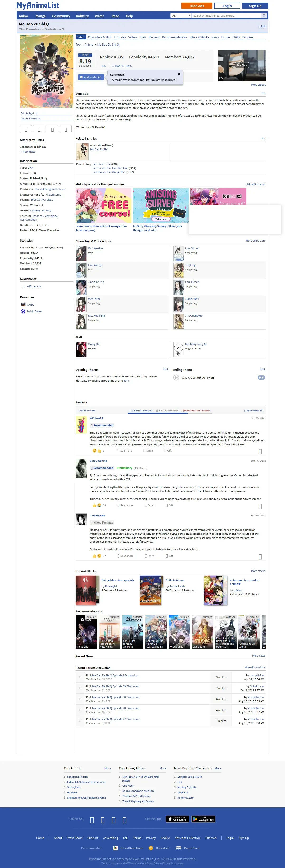Viewport: 285px width, 868px height.
Task: Open Manga Store icon in footer
Action: [179, 848]
